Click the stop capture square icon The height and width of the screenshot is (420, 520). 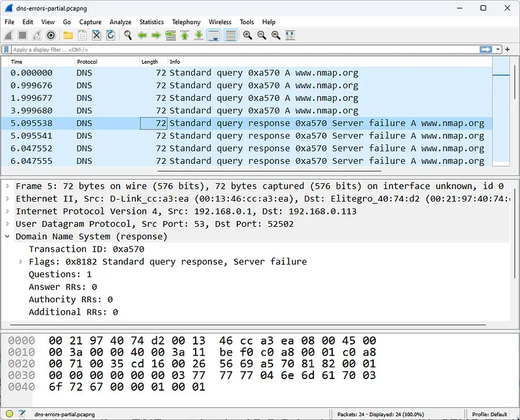click(23, 35)
